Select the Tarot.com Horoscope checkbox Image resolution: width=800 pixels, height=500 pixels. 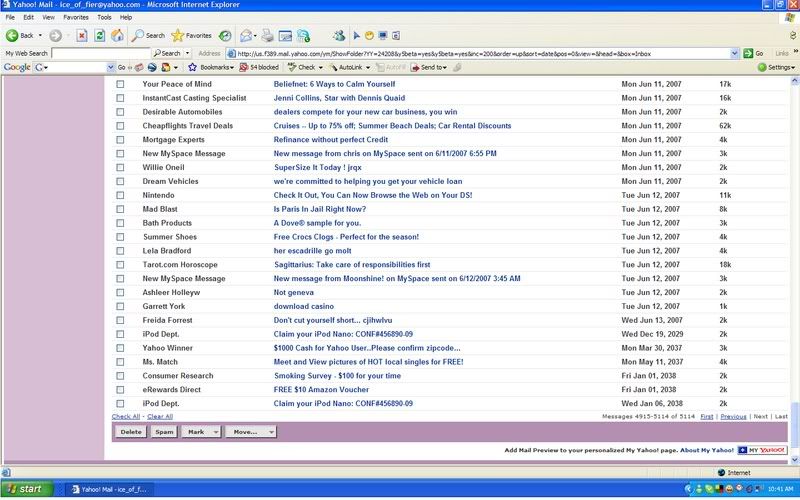pos(120,265)
